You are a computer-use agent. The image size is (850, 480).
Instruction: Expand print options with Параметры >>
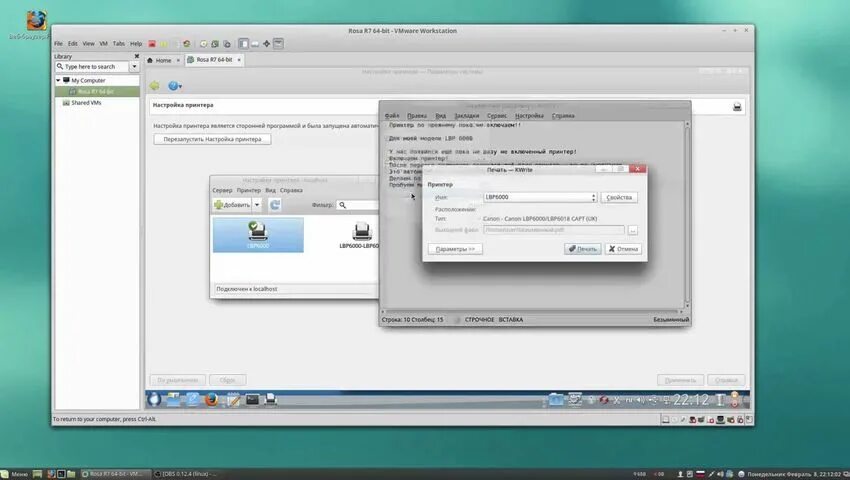tap(455, 249)
